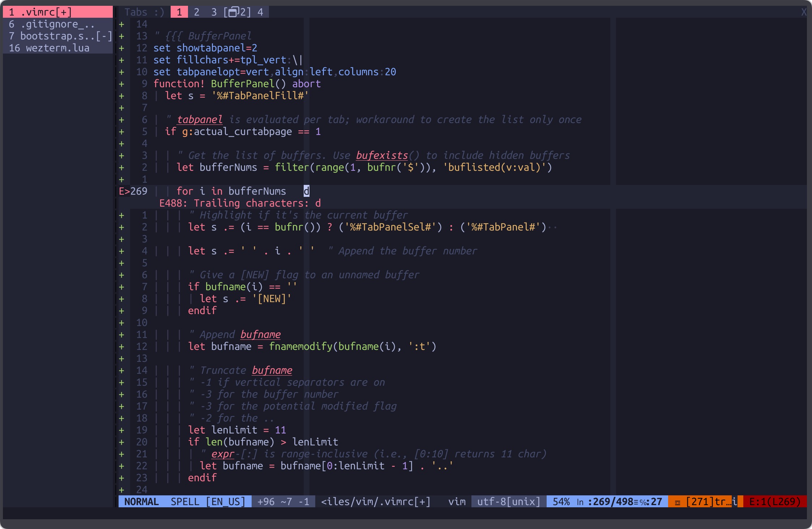The image size is (812, 529).
Task: Click the column indicator :27
Action: click(x=654, y=502)
